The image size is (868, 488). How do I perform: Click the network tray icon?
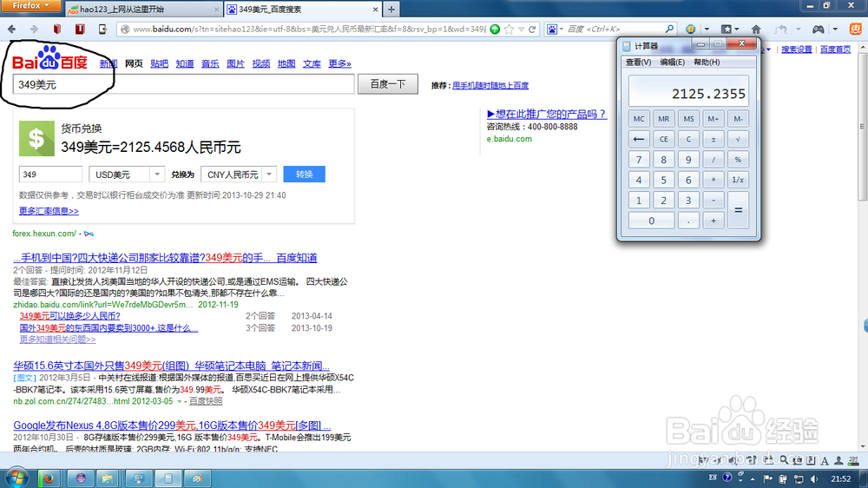coord(799,478)
